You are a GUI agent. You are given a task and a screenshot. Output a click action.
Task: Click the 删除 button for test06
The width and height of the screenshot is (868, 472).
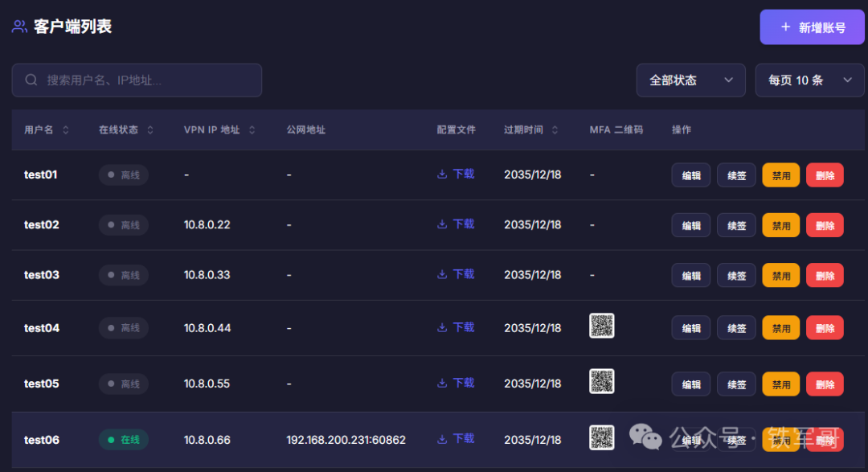[825, 440]
